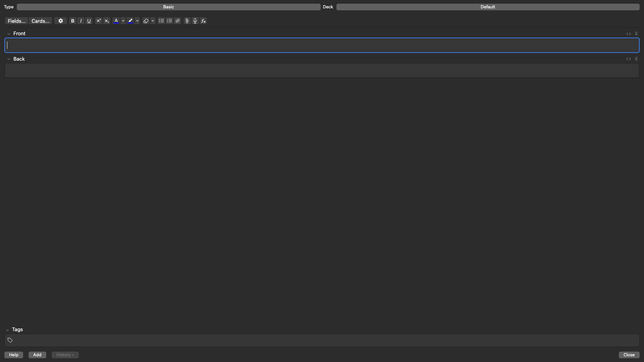Toggle bold formatting on selected text

72,21
